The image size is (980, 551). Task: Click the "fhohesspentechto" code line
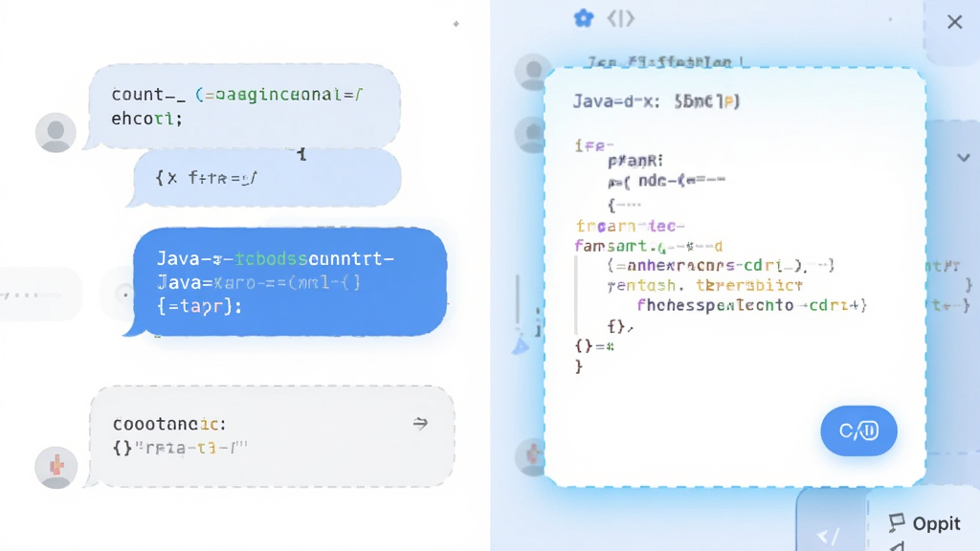point(751,305)
